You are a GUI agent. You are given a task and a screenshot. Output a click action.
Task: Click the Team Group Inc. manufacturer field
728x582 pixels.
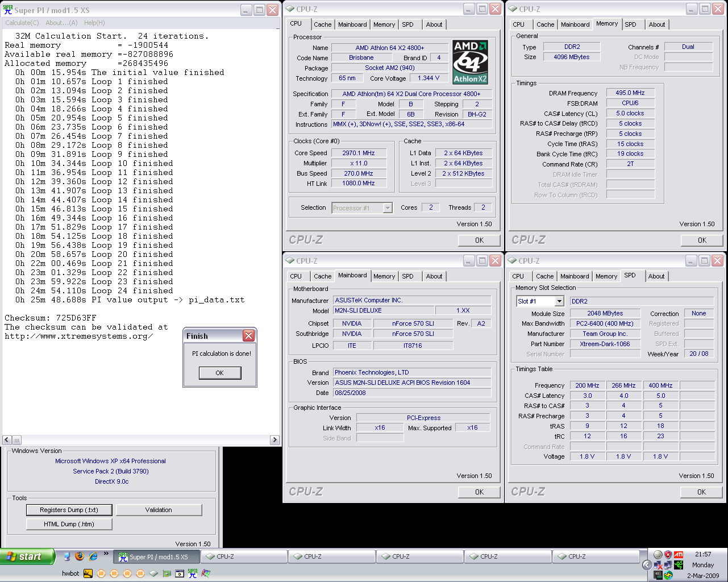click(x=605, y=334)
